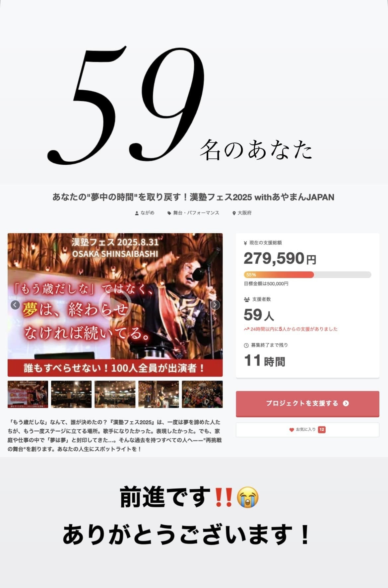
Task: Open the 舞台・パフォーマンス category link
Action: [x=196, y=213]
